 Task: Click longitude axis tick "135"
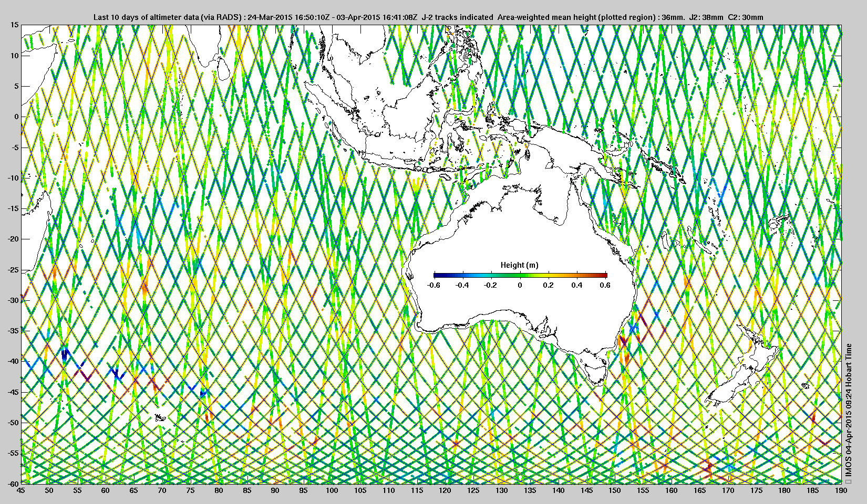530,490
